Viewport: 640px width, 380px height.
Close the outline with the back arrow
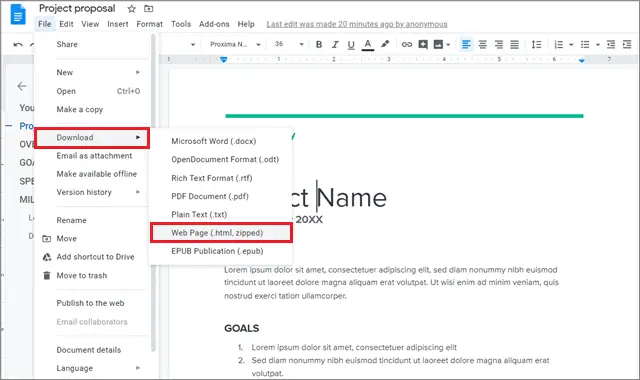(22, 86)
